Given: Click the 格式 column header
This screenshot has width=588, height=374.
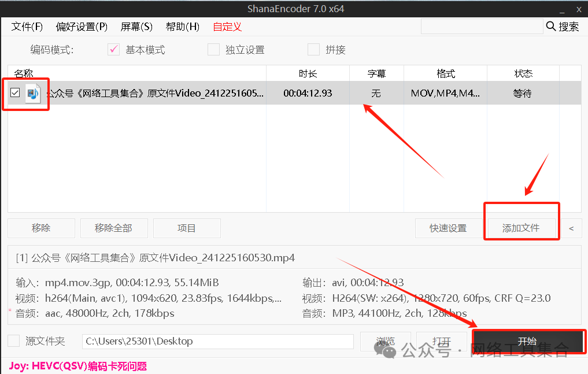Looking at the screenshot, I should point(446,73).
